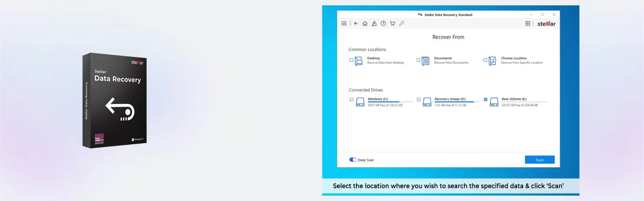Uncheck the New Volume (E:) checkbox
The image size is (644, 201).
(486, 99)
